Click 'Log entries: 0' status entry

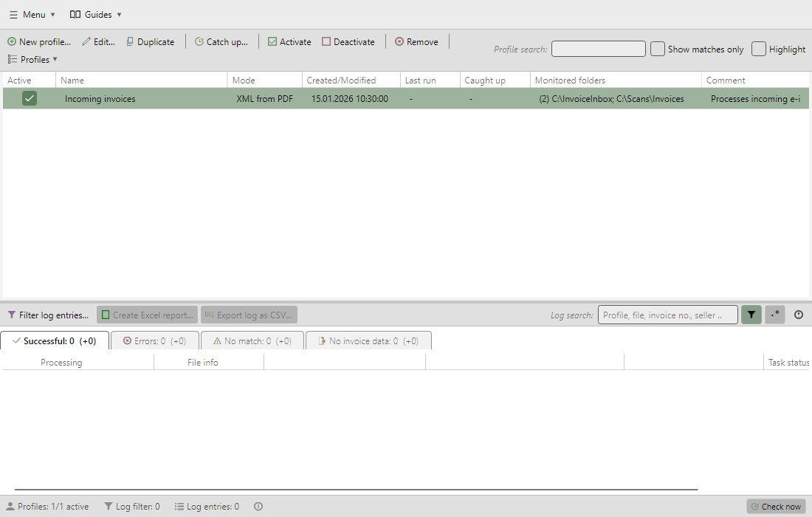coord(207,507)
